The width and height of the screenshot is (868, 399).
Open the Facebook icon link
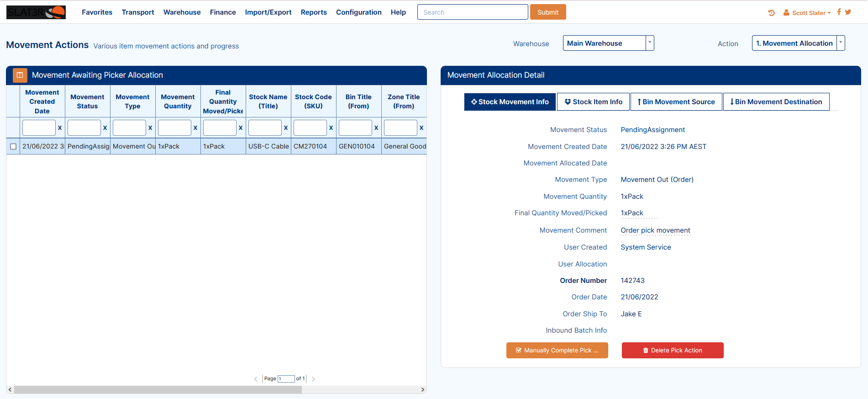[x=839, y=12]
